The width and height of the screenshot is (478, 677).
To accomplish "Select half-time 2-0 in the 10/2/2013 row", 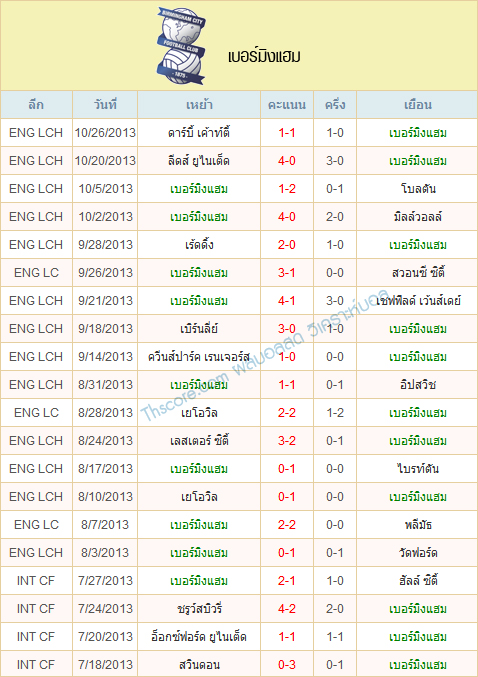I will click(x=335, y=217).
